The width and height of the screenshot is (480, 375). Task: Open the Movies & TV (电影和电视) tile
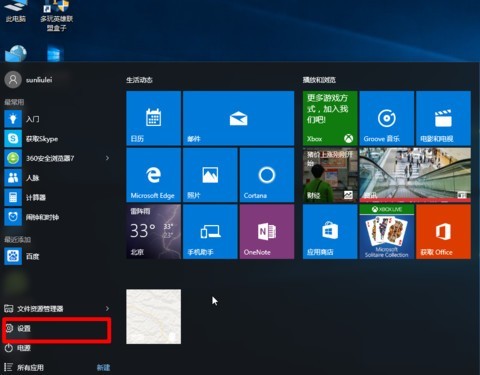(x=443, y=118)
